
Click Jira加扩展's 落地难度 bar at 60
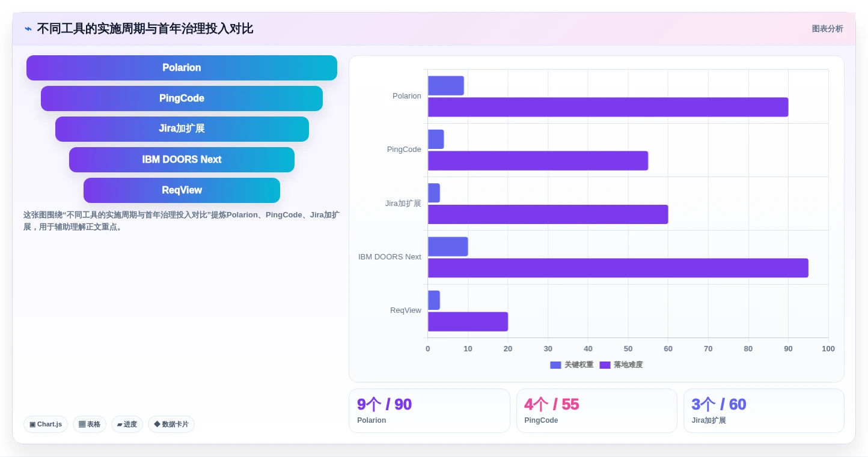click(548, 214)
